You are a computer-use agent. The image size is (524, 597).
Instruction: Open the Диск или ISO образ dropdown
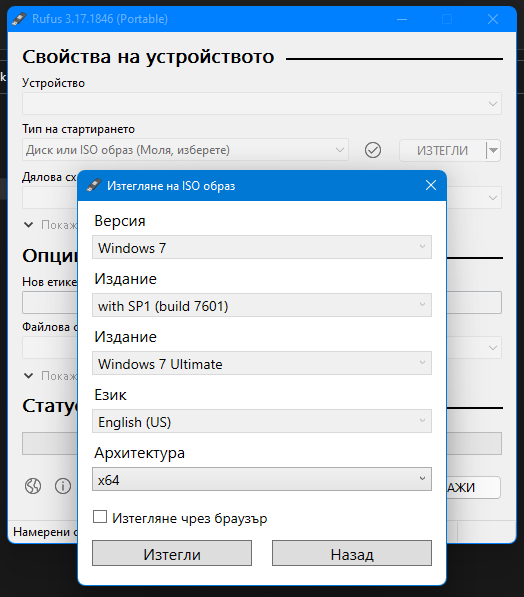click(185, 150)
